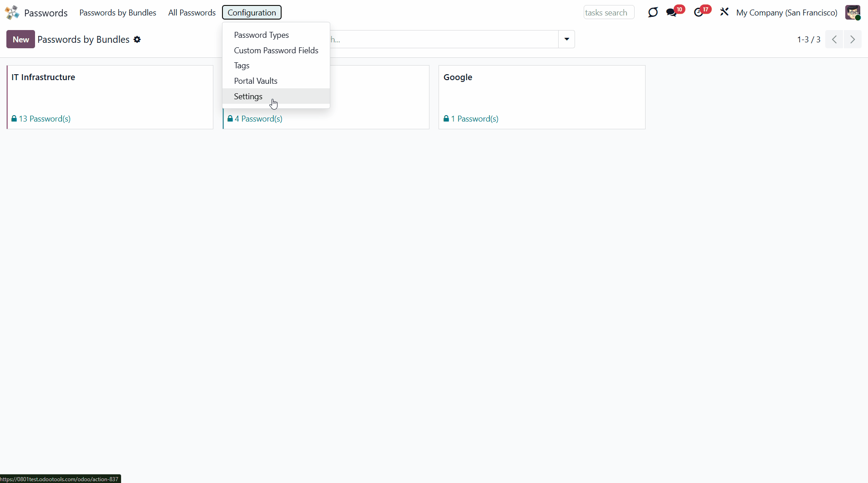Expand the search options dropdown arrow

click(x=566, y=40)
